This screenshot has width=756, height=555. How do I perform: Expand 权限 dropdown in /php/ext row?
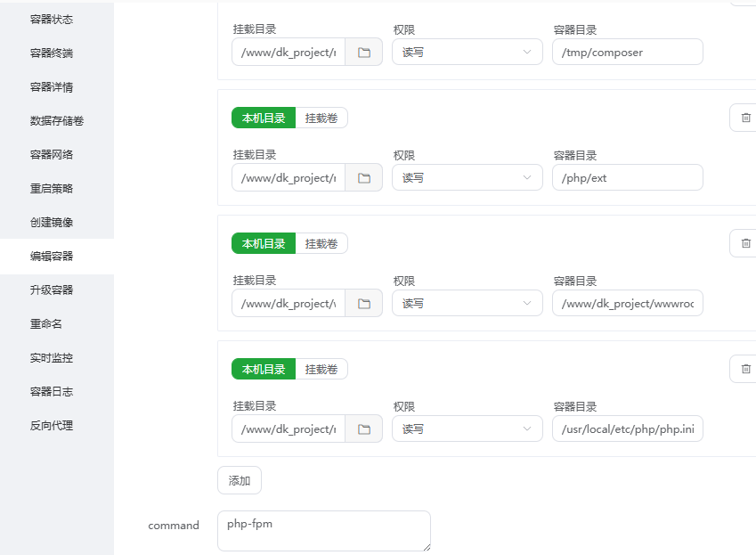pyautogui.click(x=467, y=178)
